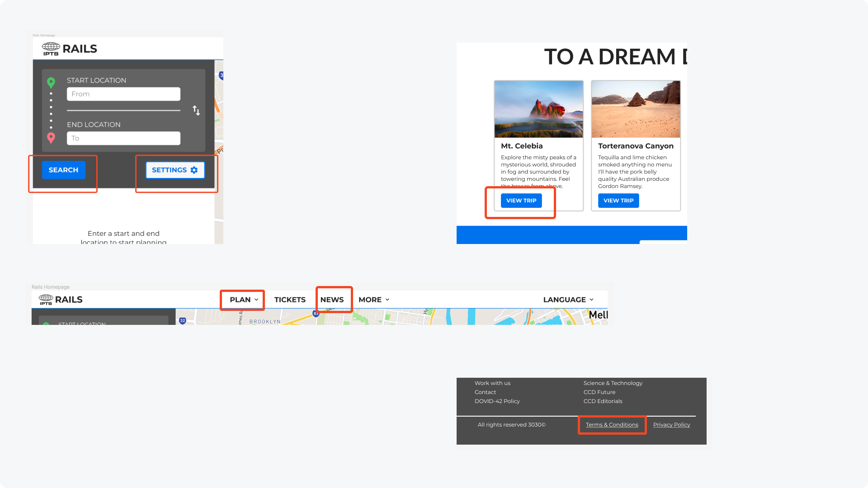Open the MORE dropdown menu
Screen dimensions: 868x488
(374, 300)
